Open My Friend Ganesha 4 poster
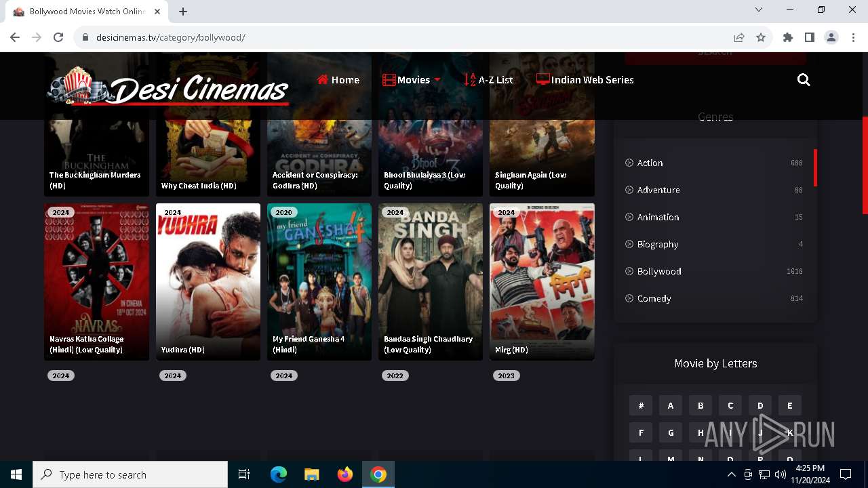This screenshot has height=488, width=868. pos(319,281)
